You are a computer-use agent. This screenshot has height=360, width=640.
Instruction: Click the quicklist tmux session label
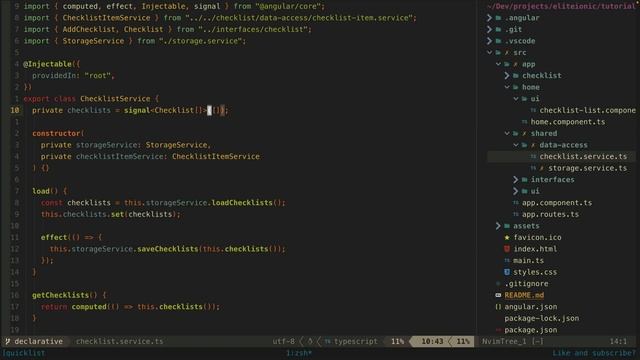tap(24, 353)
